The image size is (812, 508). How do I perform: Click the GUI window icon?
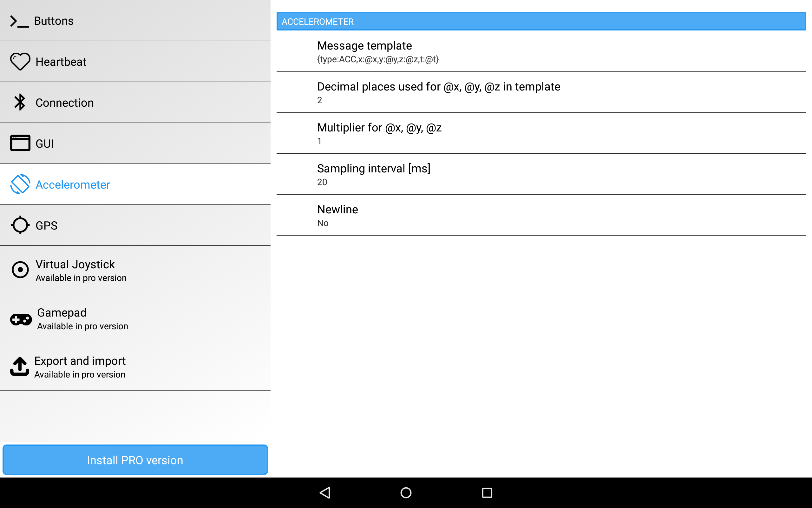[20, 143]
